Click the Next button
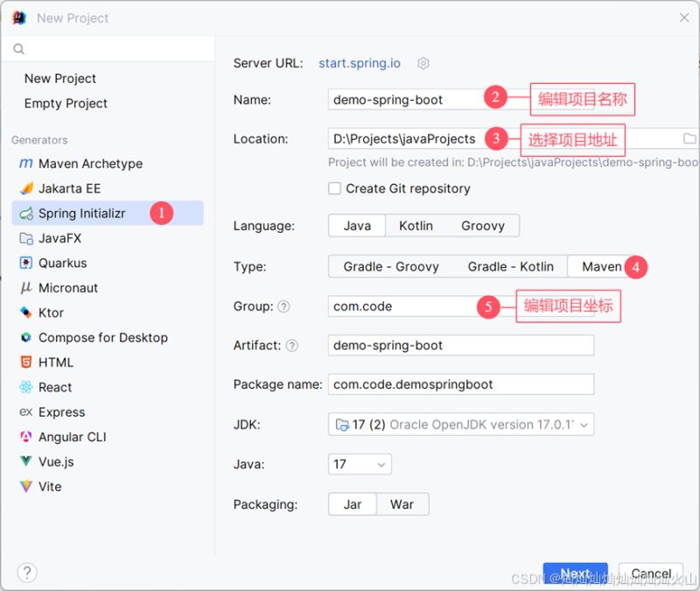This screenshot has width=700, height=591. (576, 573)
